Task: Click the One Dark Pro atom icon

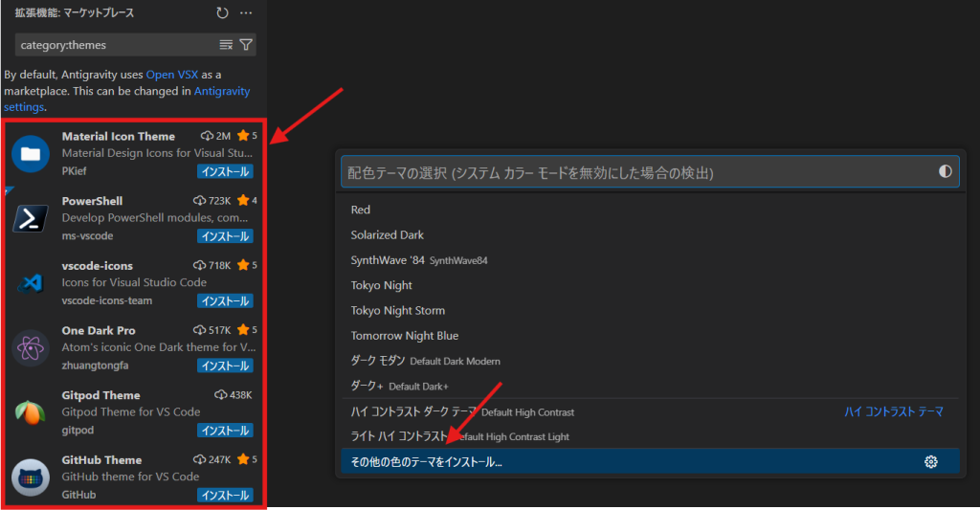Action: click(31, 347)
